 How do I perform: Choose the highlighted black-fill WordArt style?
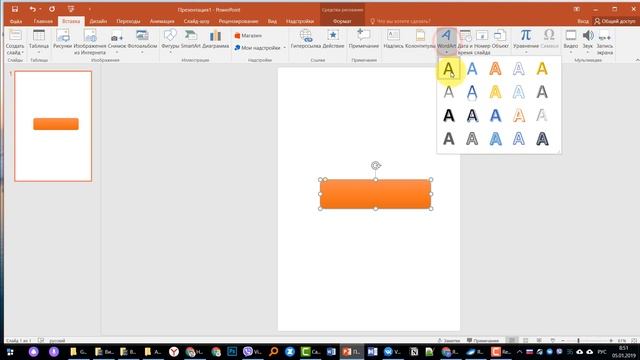[x=449, y=69]
